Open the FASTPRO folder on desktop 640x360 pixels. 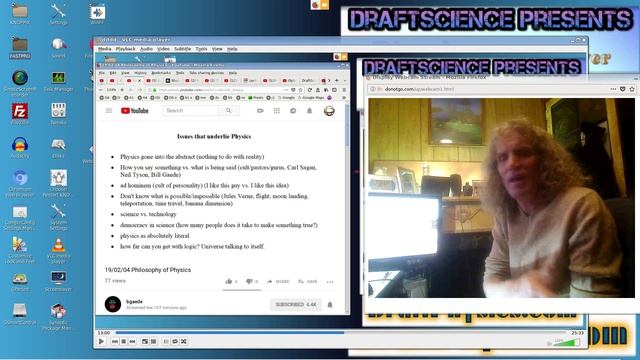20,47
